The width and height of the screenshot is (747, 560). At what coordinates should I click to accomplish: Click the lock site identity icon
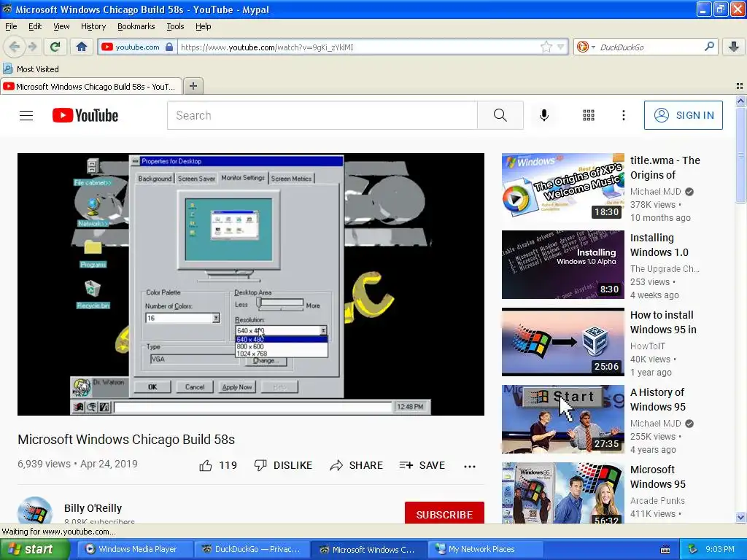tap(169, 47)
